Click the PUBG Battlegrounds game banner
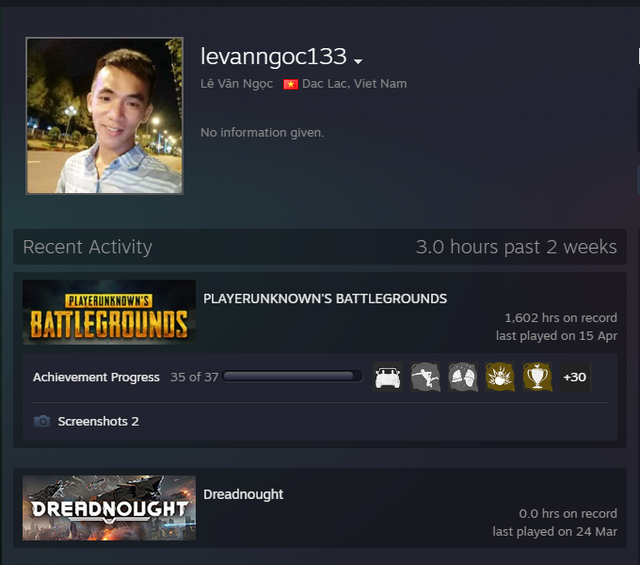 click(x=109, y=312)
